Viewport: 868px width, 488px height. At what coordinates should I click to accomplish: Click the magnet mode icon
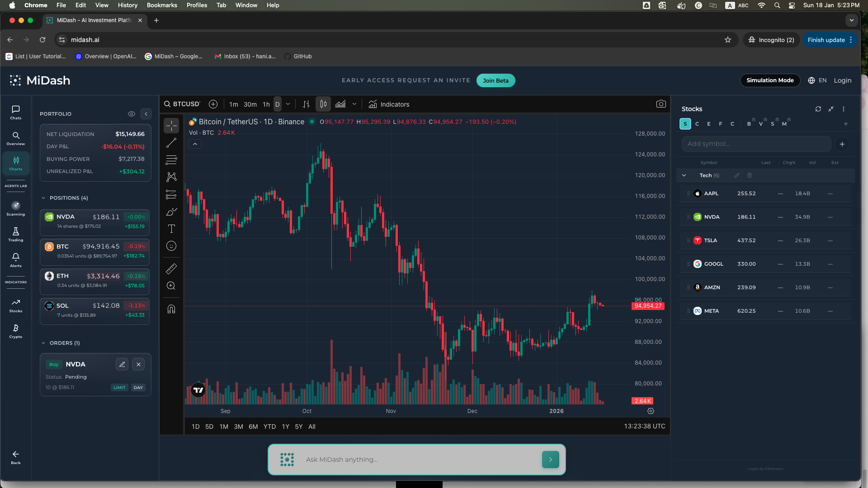[171, 309]
